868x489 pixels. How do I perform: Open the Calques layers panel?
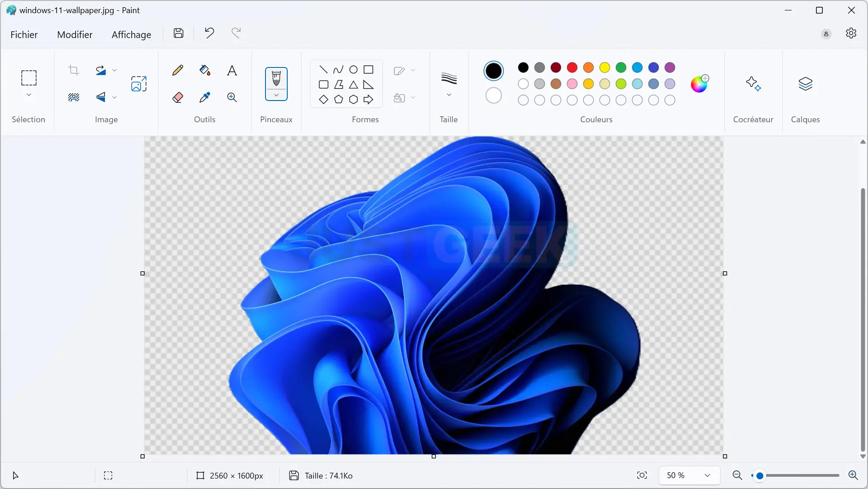coord(805,84)
